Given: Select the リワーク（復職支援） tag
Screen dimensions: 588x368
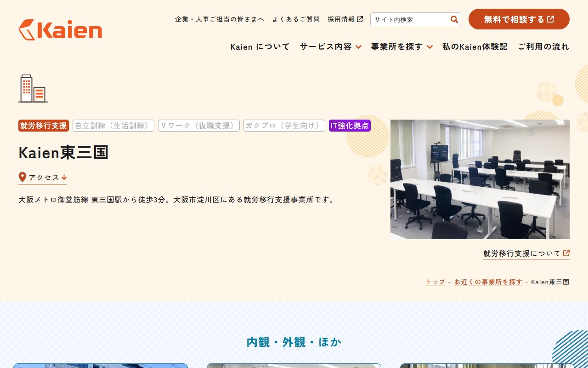Looking at the screenshot, I should pos(199,126).
